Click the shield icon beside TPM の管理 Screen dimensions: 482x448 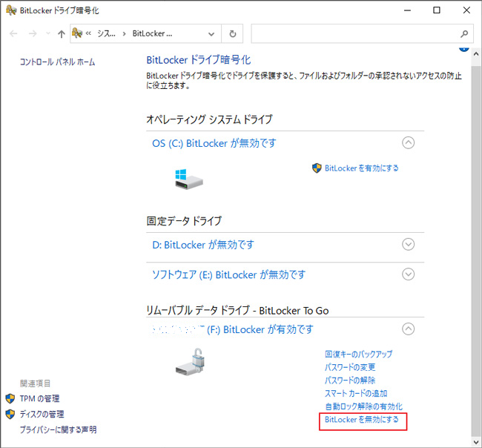10,399
